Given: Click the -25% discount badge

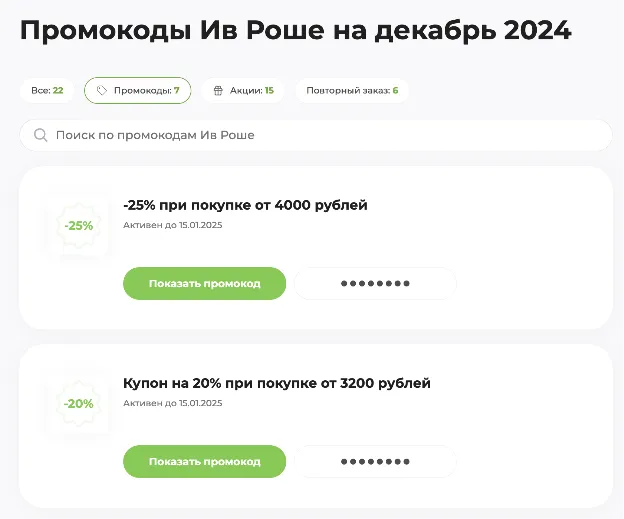Looking at the screenshot, I should pyautogui.click(x=78, y=226).
